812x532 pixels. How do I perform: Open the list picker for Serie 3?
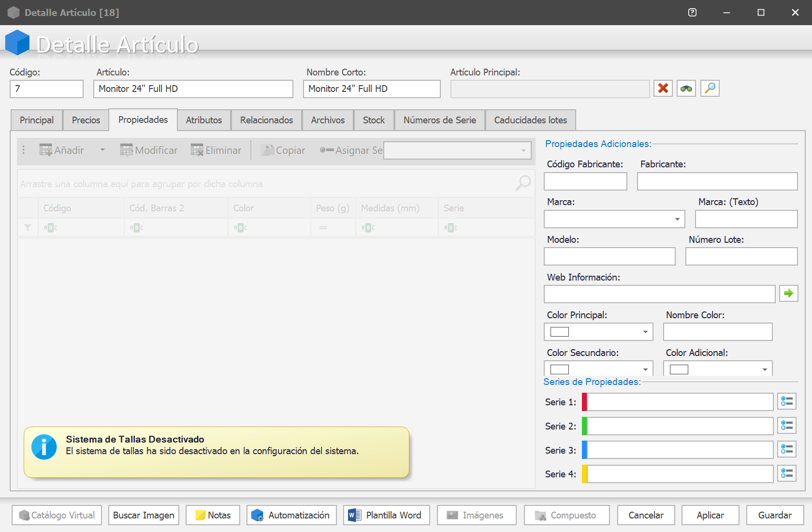pos(787,450)
